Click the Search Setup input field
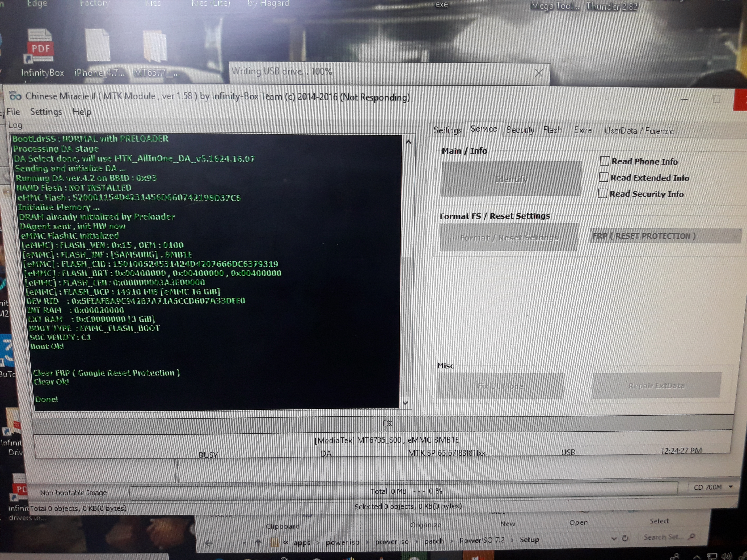The image size is (747, 560). (664, 537)
